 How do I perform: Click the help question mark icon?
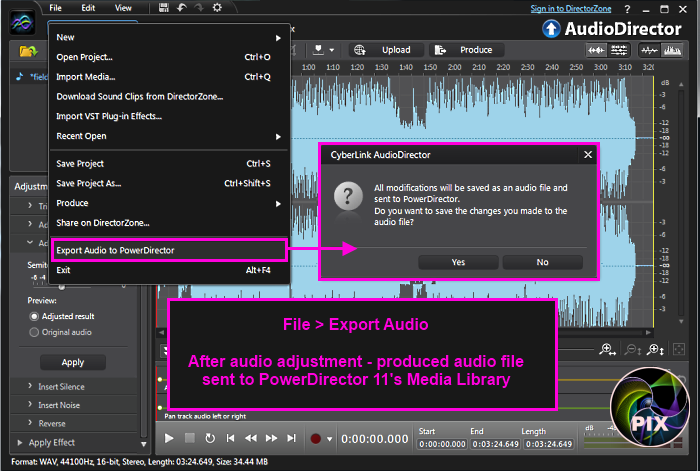click(627, 9)
